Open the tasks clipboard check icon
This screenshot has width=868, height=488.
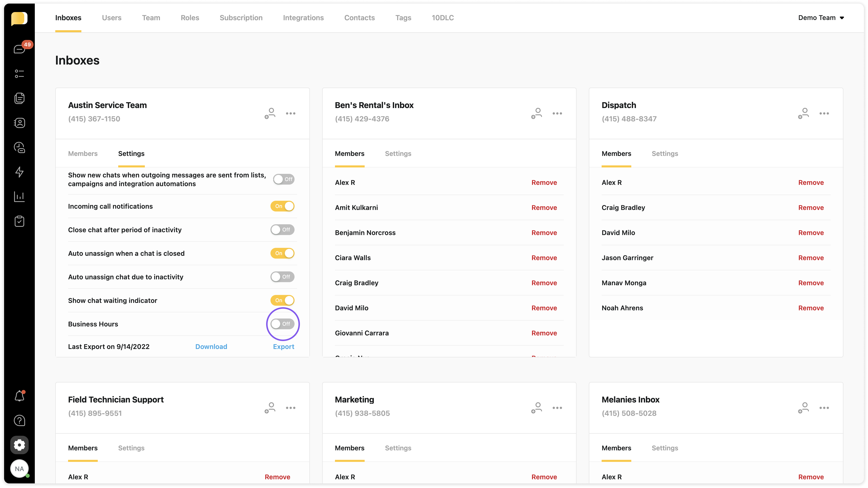(x=19, y=221)
